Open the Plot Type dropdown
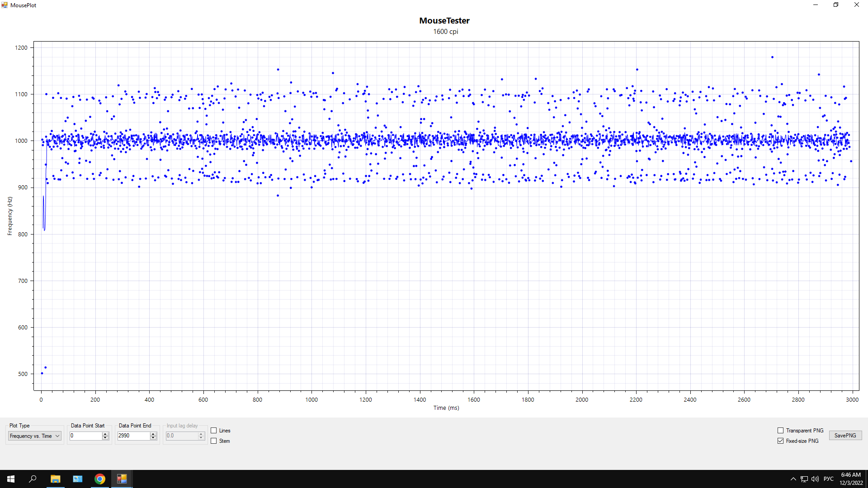This screenshot has height=488, width=868. 35,436
